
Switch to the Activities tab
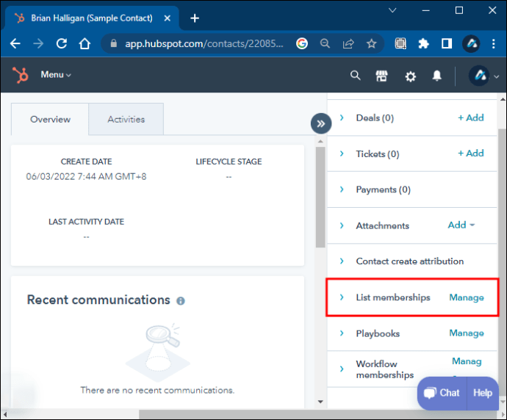coord(126,119)
